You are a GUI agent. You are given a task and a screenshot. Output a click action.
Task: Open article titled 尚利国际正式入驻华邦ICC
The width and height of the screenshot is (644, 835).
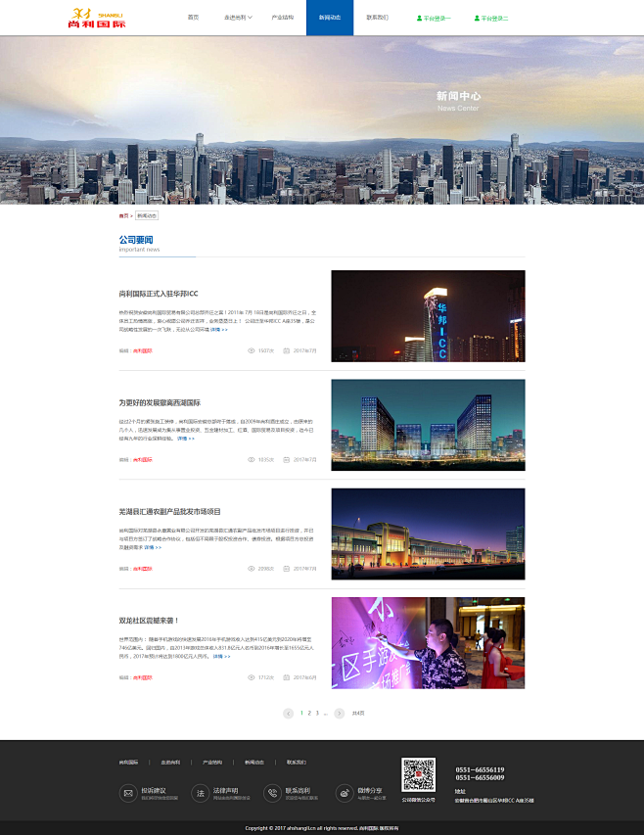click(x=159, y=293)
